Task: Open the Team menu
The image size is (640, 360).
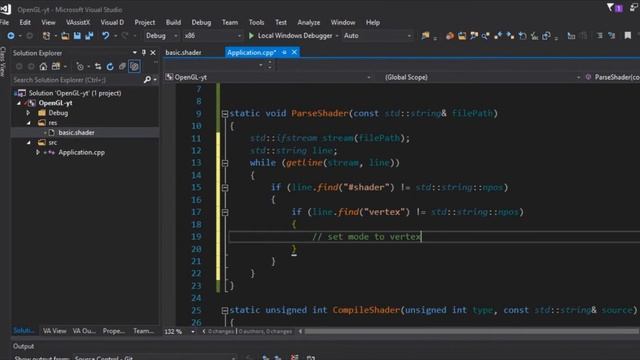Action: point(230,22)
